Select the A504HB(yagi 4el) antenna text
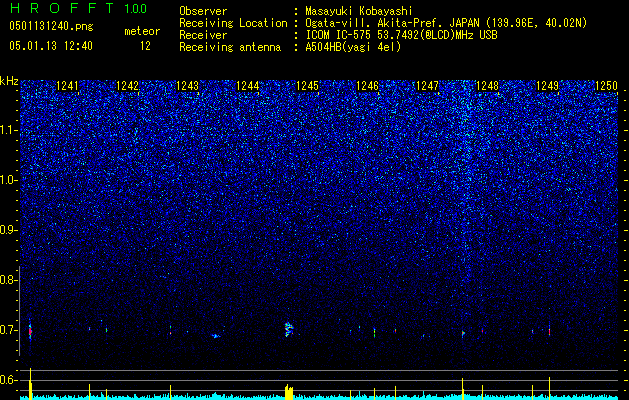 point(353,47)
